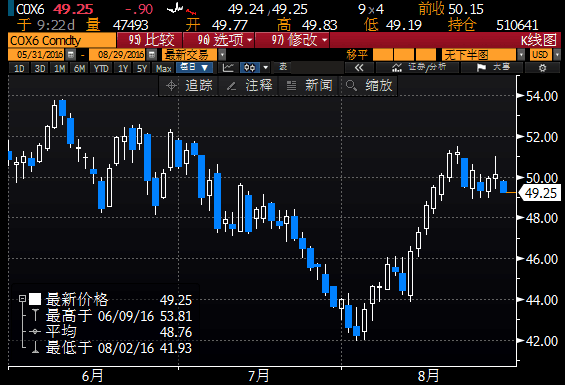
Task: Click the 追踪 button
Action: tap(188, 86)
